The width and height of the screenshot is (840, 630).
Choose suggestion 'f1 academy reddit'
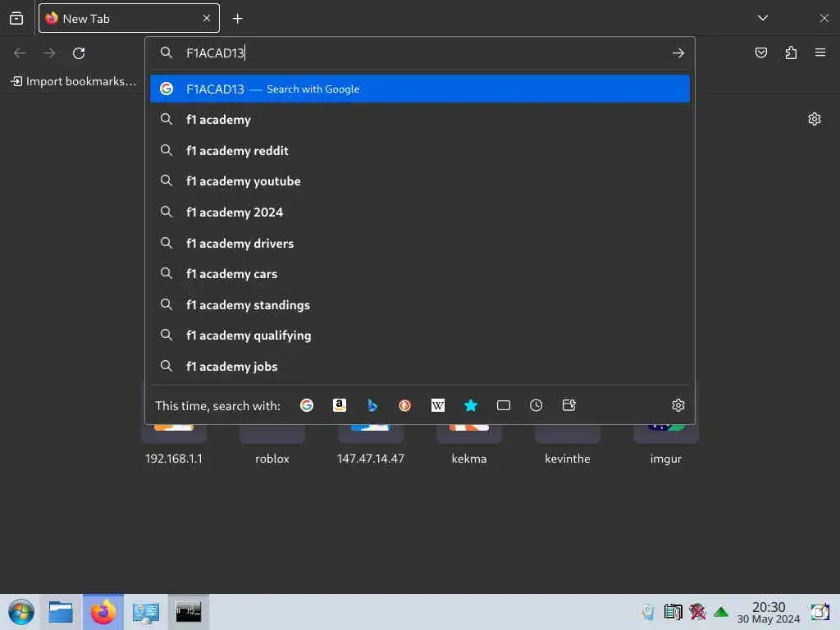coord(419,151)
